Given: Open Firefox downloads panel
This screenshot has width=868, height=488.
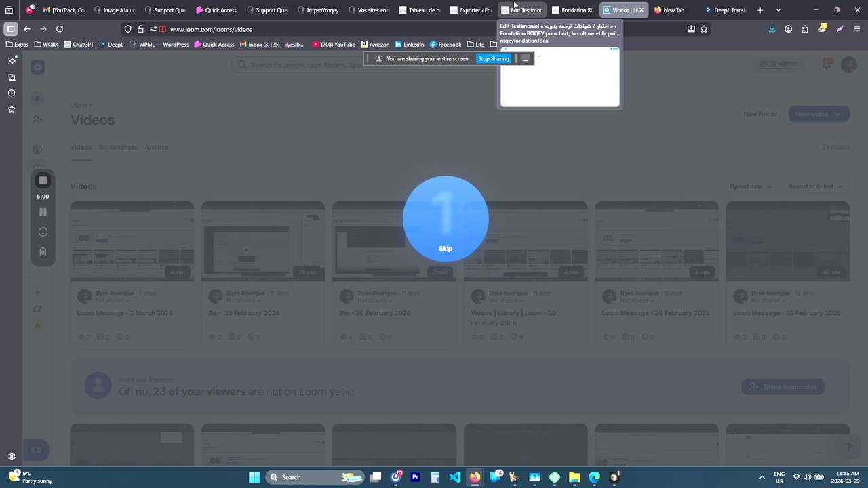Looking at the screenshot, I should [x=772, y=29].
